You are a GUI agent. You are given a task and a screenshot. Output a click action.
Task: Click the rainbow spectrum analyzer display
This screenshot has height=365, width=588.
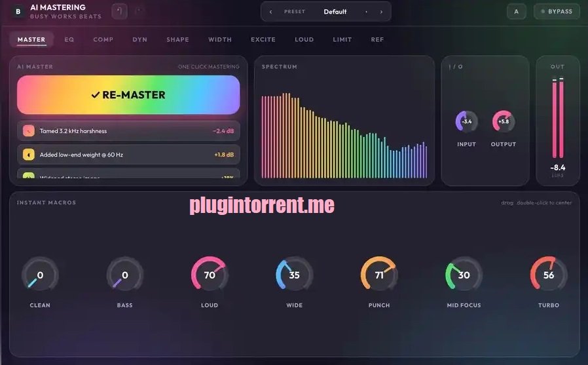344,136
